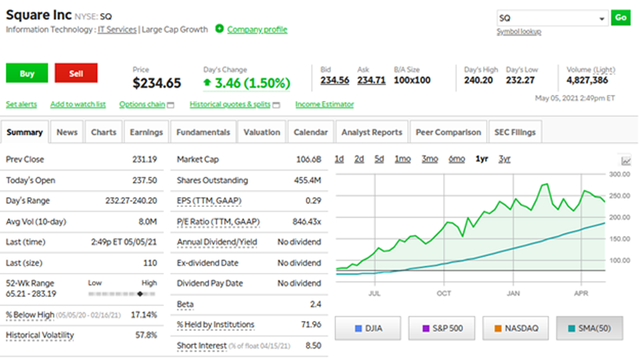Viewport: 639px width, 364px height.
Task: Click the Prev Close value 231.19
Action: pos(144,160)
